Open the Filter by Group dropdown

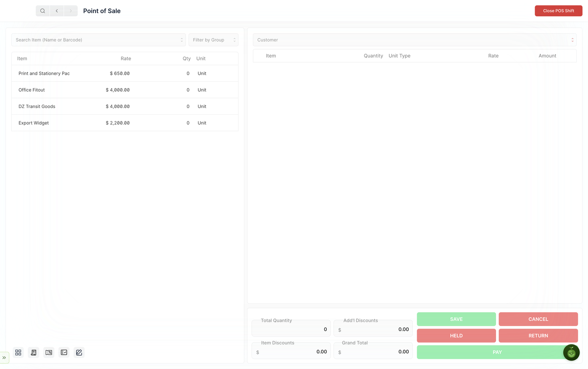pos(213,40)
